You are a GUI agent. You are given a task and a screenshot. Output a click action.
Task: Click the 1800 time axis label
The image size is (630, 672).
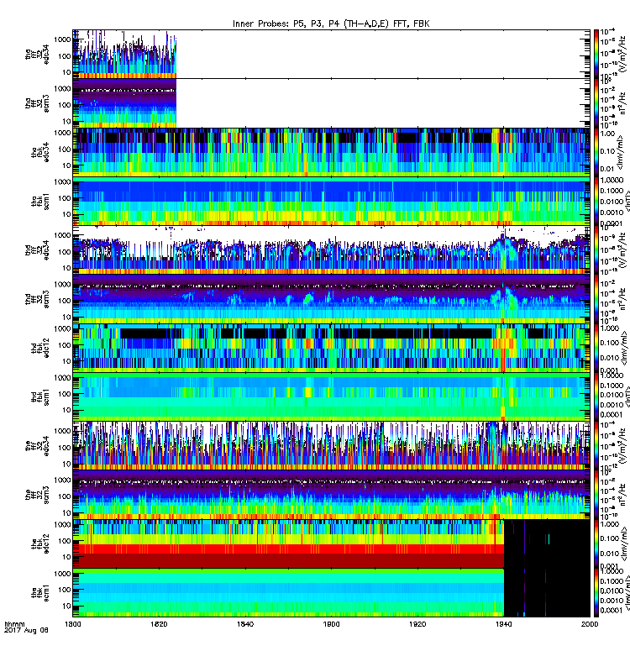72,624
